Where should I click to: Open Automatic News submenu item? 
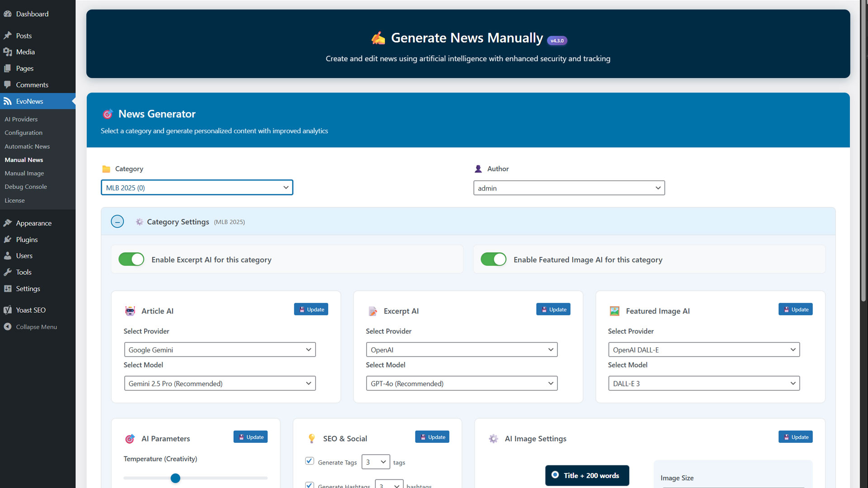click(27, 146)
